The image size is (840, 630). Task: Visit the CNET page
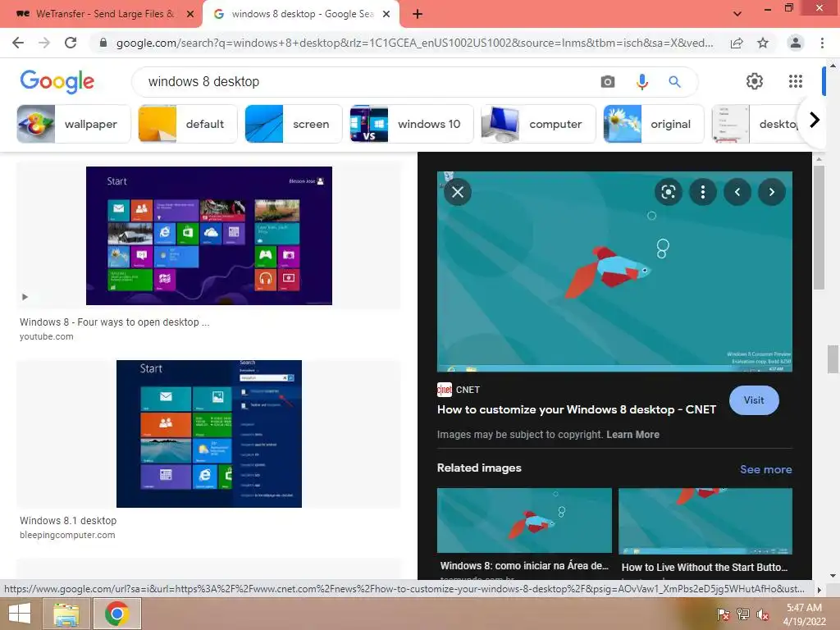[754, 400]
